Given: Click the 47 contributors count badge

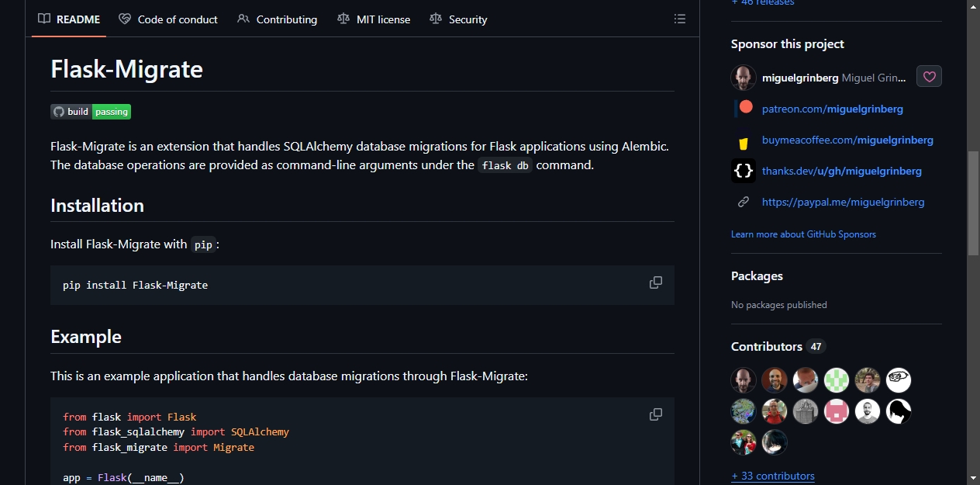Looking at the screenshot, I should coord(816,346).
